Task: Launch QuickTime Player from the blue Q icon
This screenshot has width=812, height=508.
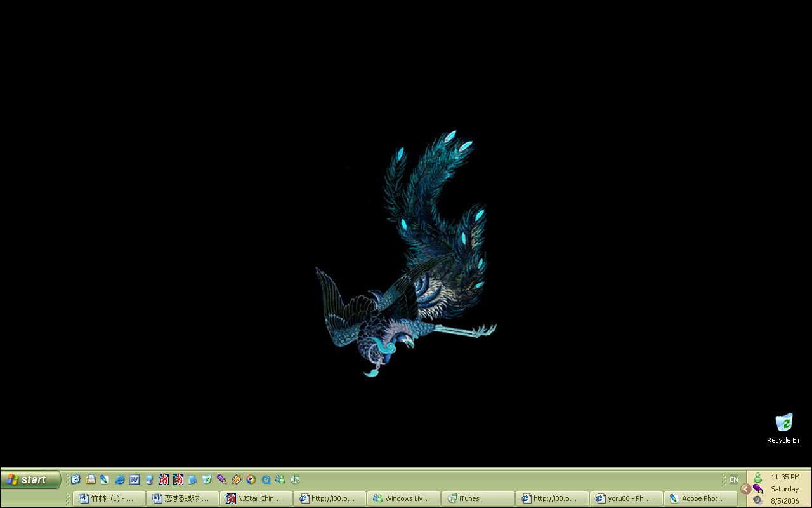Action: point(266,479)
